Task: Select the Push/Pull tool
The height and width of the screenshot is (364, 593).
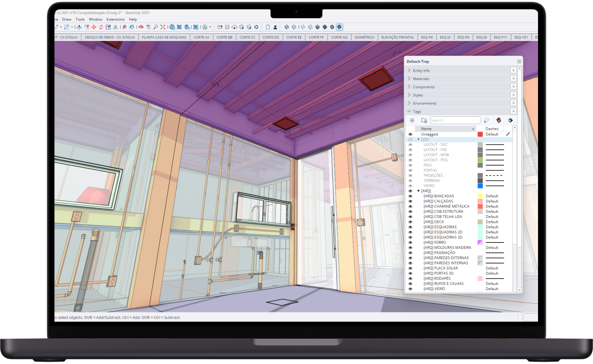Action: [x=79, y=27]
